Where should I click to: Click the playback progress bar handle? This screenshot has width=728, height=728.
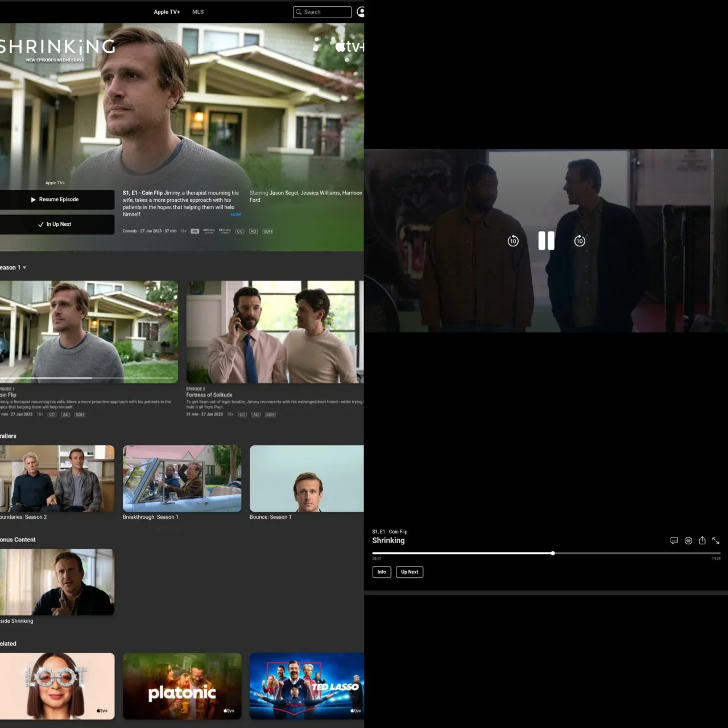coord(552,553)
